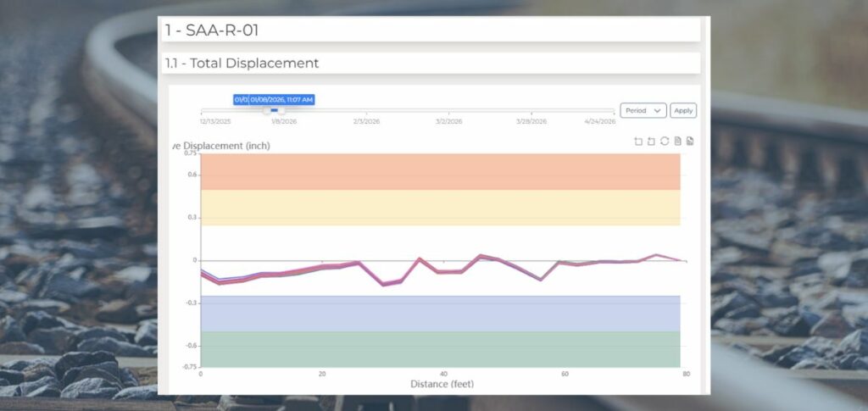Click the blue lower warning band

click(x=440, y=314)
